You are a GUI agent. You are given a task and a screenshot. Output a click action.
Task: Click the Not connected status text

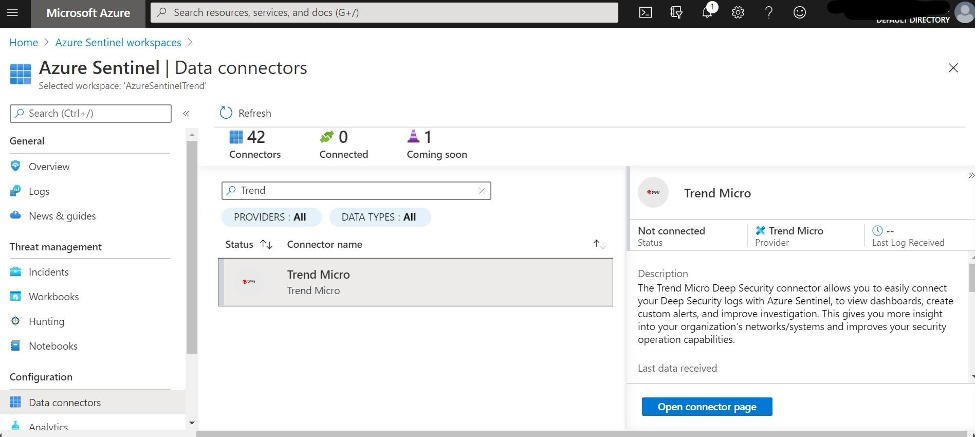click(672, 231)
